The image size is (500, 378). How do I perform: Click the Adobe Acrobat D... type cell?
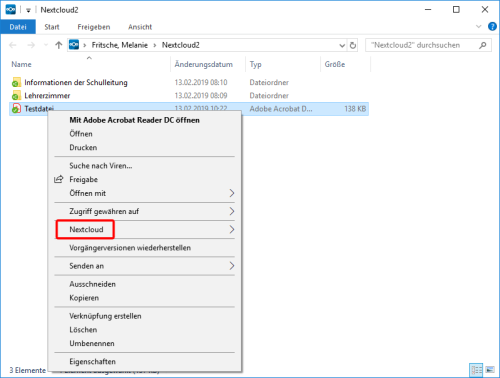pos(281,109)
